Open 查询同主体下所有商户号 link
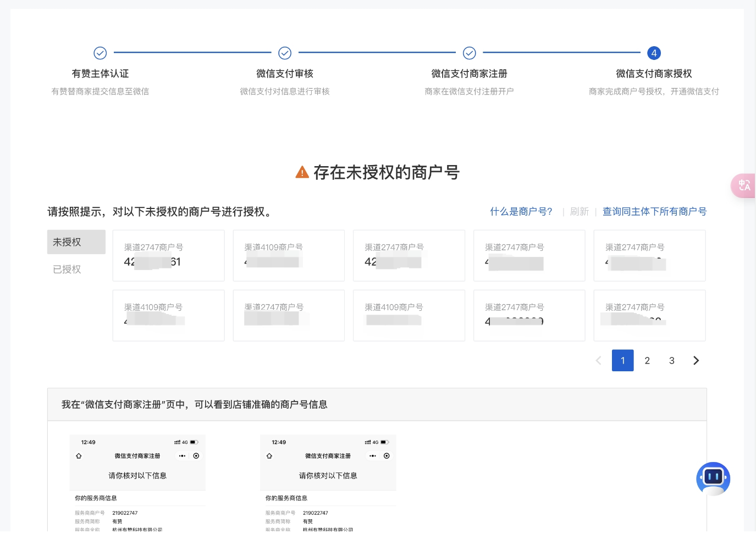This screenshot has width=756, height=533. pos(654,211)
